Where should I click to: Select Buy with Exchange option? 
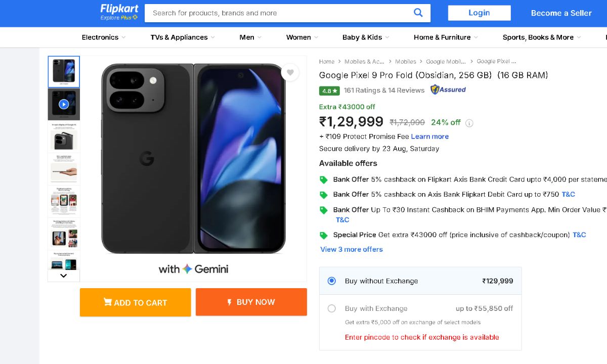[332, 308]
